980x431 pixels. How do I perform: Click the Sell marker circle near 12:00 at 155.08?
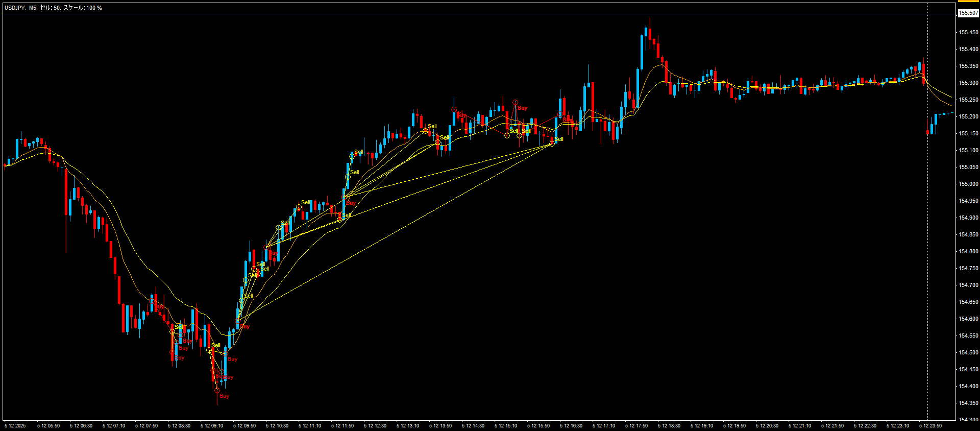tap(352, 156)
